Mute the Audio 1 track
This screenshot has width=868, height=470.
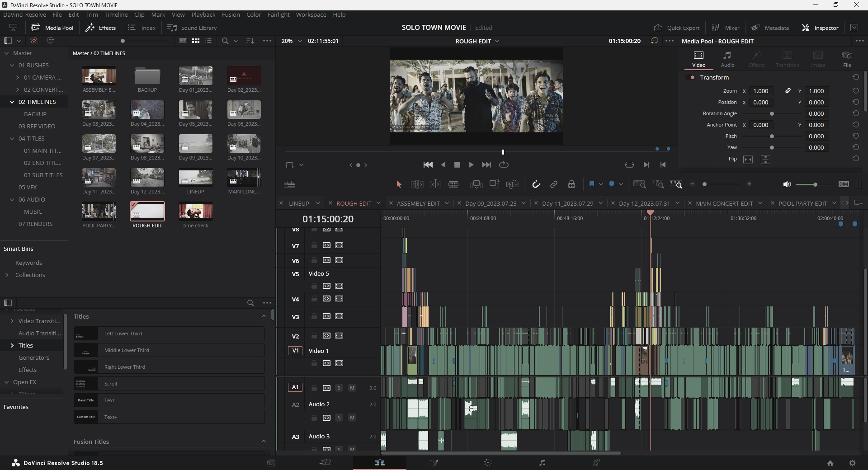pos(352,388)
